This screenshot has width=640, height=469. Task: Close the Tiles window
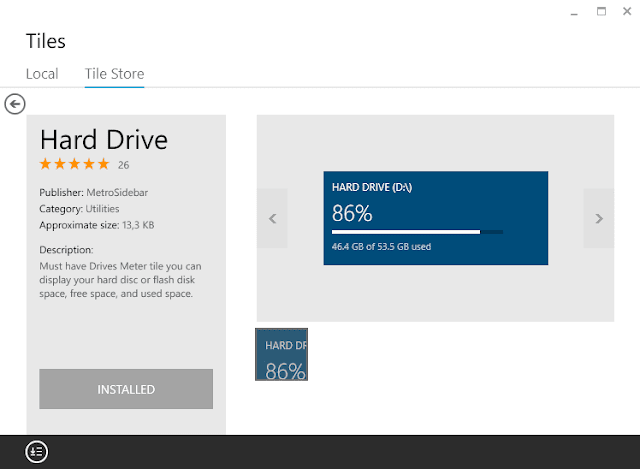627,11
